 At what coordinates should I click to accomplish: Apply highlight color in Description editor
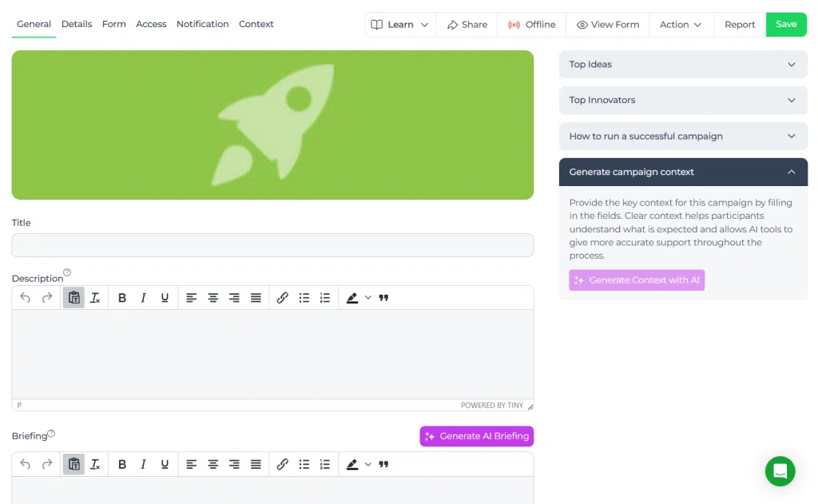click(352, 298)
